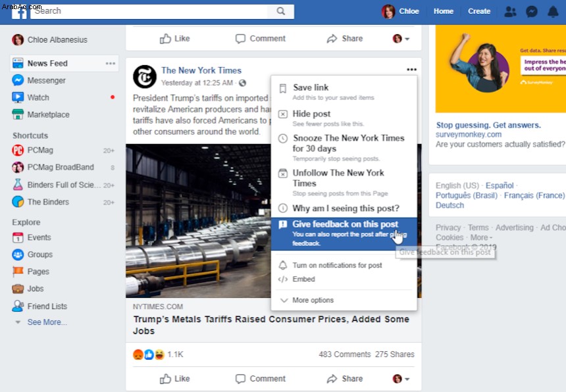Open the article headline about Metals Tariffs

click(x=271, y=325)
